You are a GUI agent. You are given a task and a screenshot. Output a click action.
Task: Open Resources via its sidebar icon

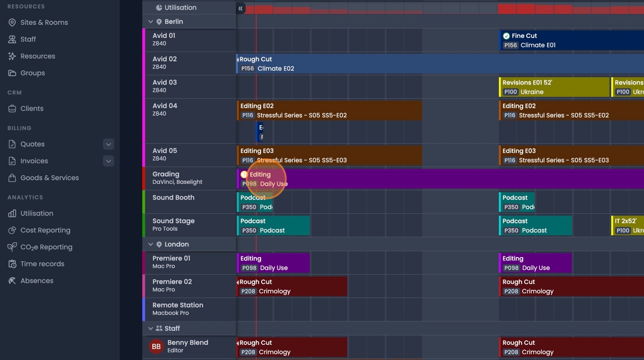tap(11, 56)
